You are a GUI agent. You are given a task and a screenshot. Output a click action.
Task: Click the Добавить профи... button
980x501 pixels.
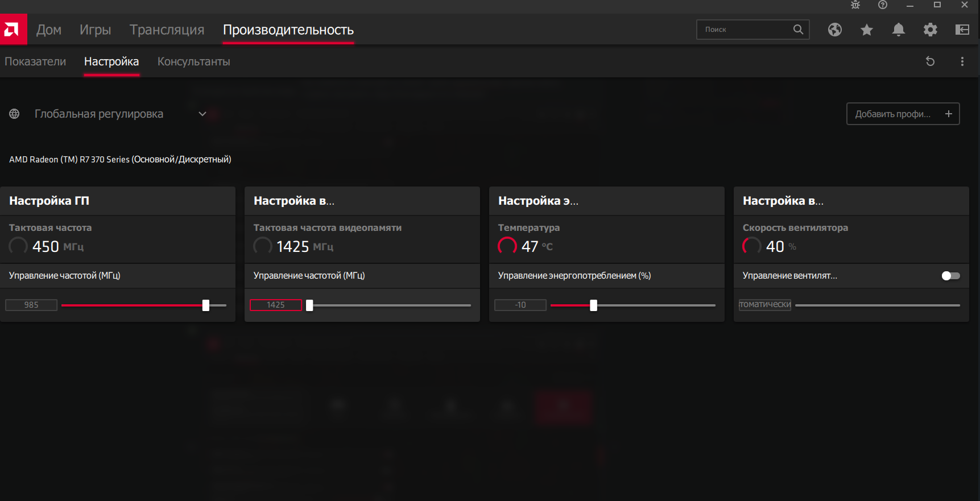point(903,114)
